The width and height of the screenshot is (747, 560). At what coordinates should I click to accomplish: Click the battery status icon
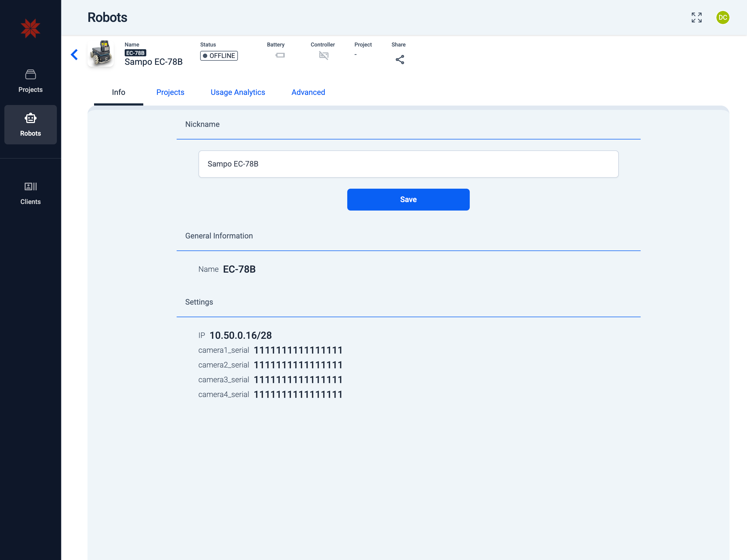280,55
